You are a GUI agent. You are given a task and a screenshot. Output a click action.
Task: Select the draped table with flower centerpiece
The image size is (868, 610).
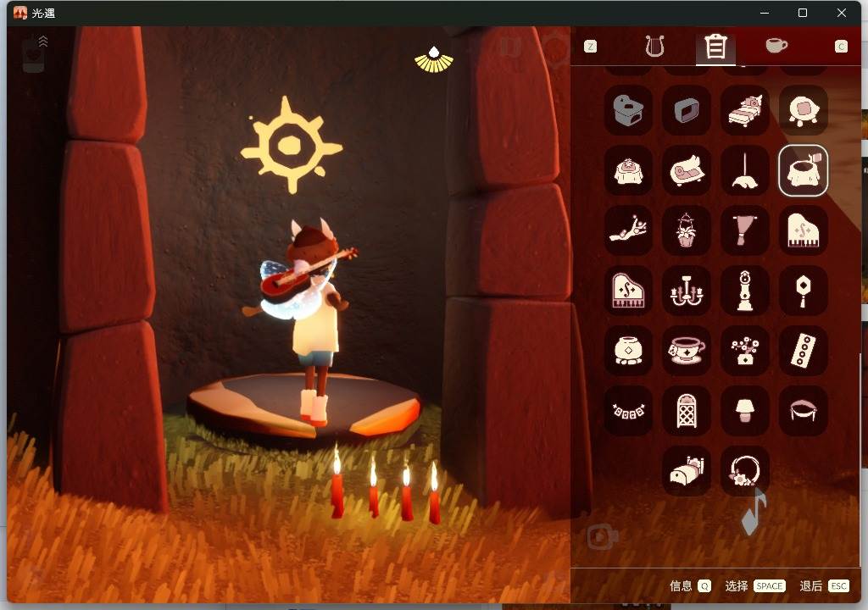click(628, 170)
